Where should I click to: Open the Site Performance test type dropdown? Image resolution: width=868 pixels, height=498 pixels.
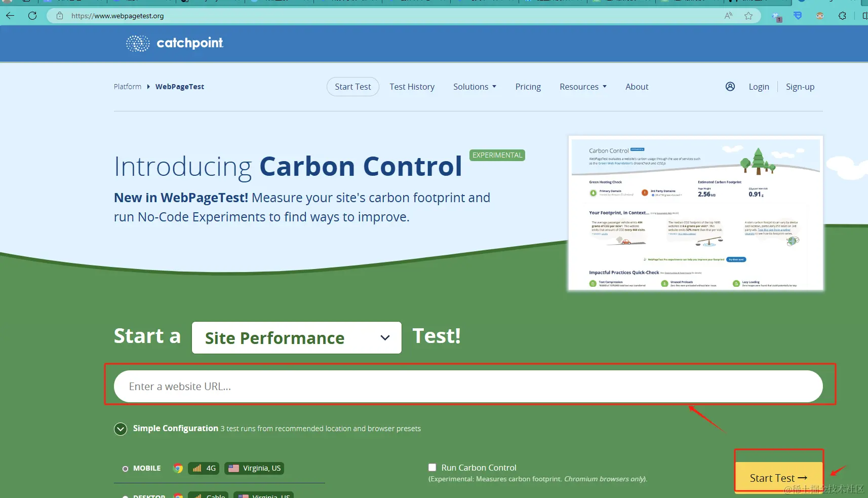pos(297,337)
